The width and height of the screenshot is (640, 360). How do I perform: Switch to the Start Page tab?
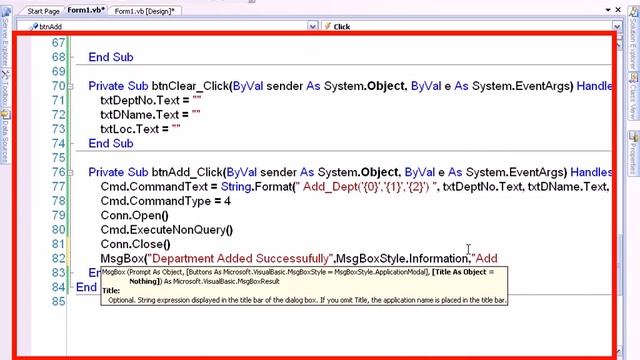43,11
